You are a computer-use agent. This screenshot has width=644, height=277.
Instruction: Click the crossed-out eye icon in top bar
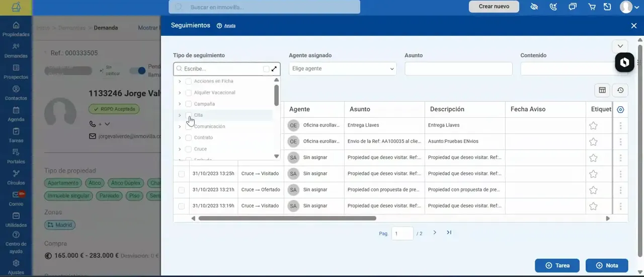coord(534,7)
